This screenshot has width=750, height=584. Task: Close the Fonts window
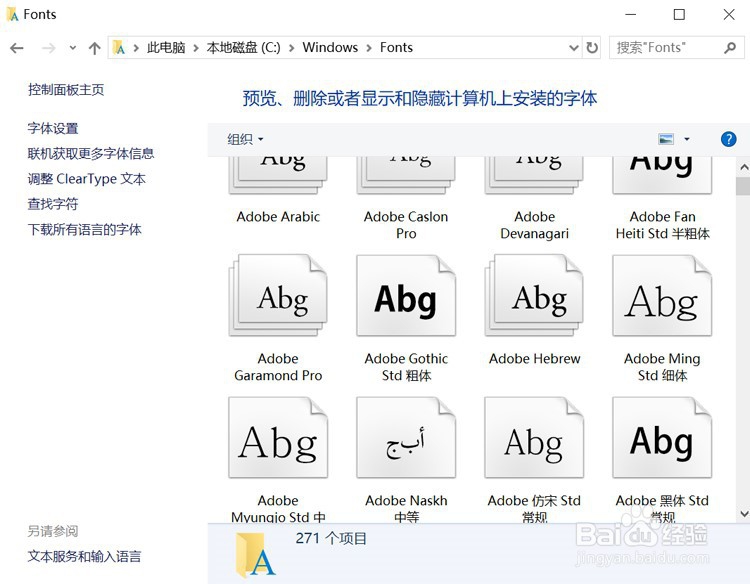click(729, 14)
